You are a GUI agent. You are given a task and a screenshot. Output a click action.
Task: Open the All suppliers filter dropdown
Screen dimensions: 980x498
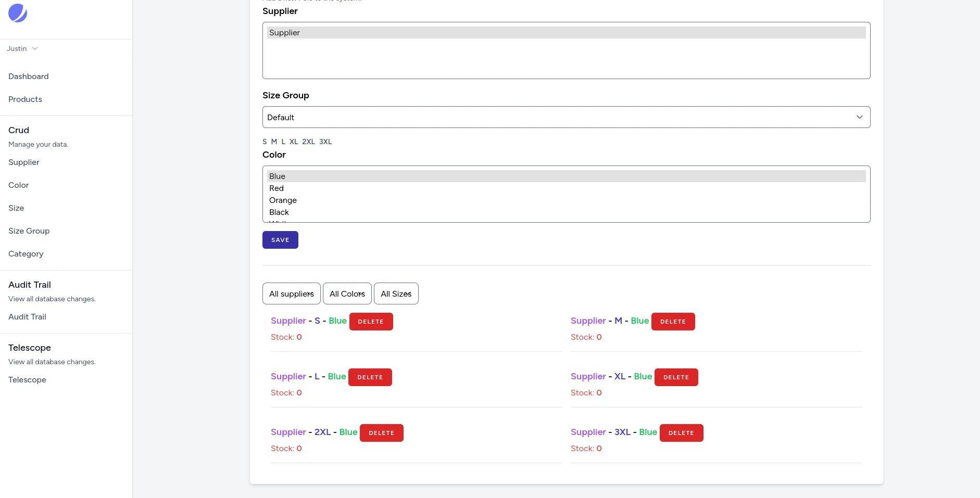(291, 293)
